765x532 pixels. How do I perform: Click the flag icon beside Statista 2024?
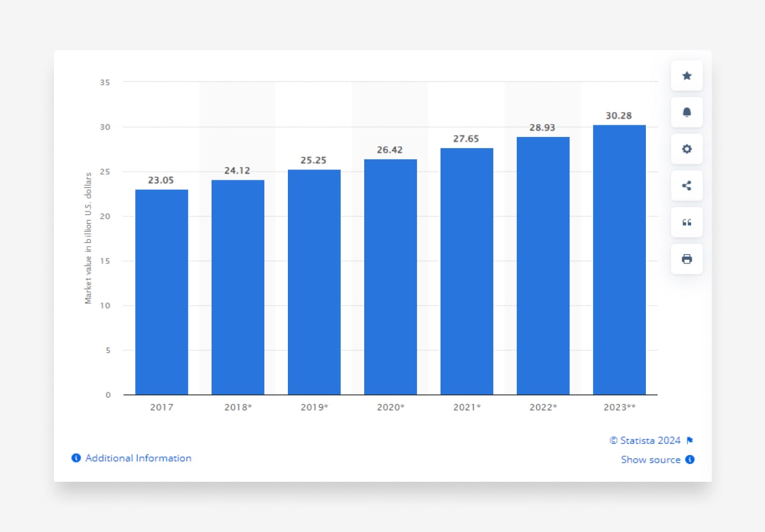690,441
